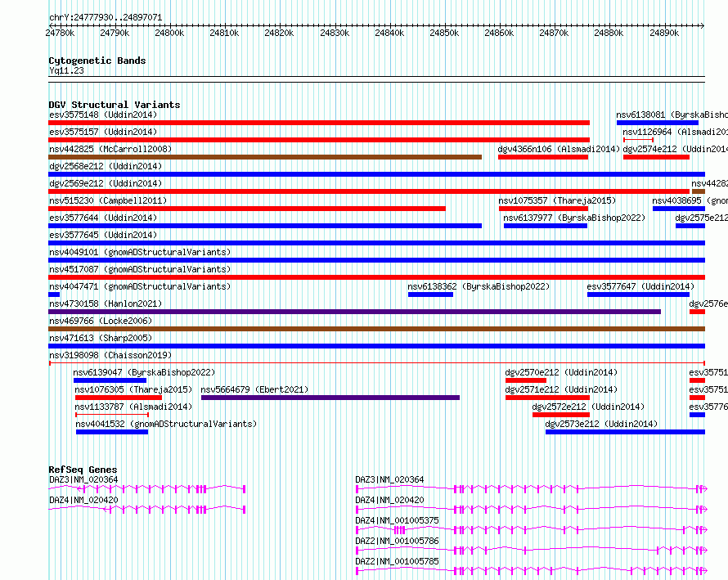The width and height of the screenshot is (728, 580).
Task: Open the DAZ2|NM_001005786 gene label
Action: [397, 541]
